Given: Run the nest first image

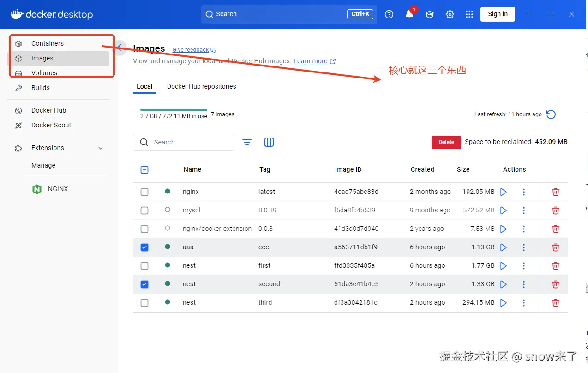Looking at the screenshot, I should point(504,265).
